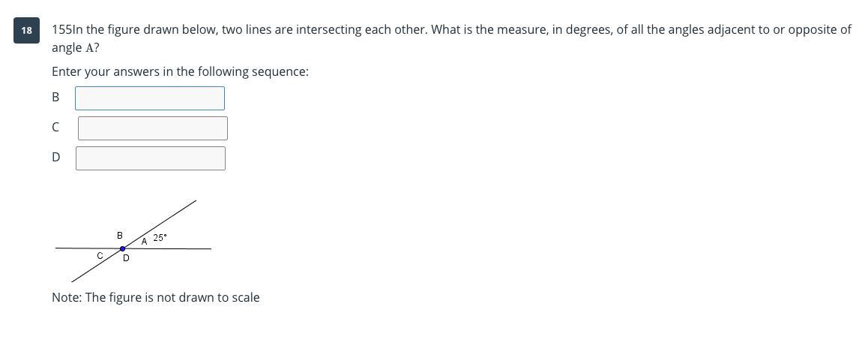
Task: Focus the answer field for angle B
Action: point(150,98)
